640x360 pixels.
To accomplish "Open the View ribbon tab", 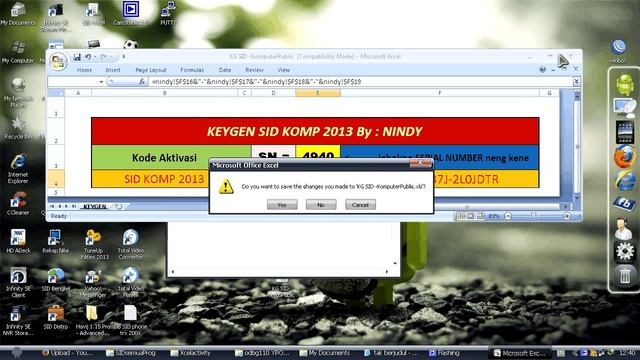I will coord(283,70).
